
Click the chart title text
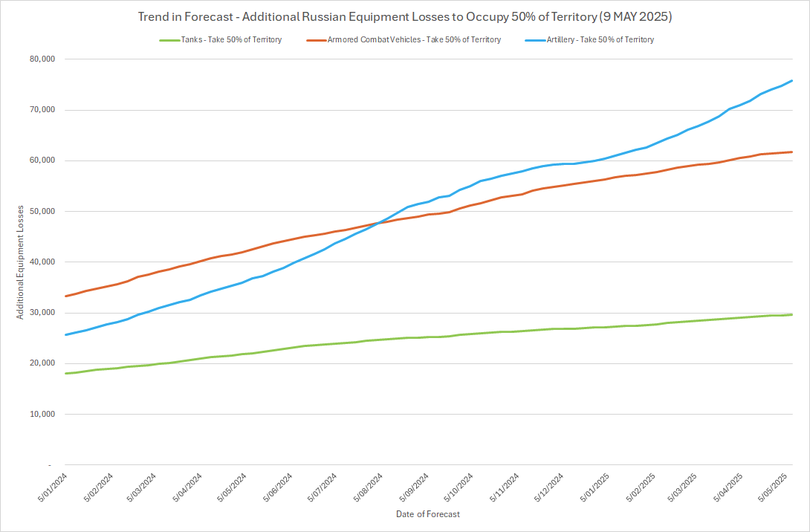pyautogui.click(x=405, y=16)
